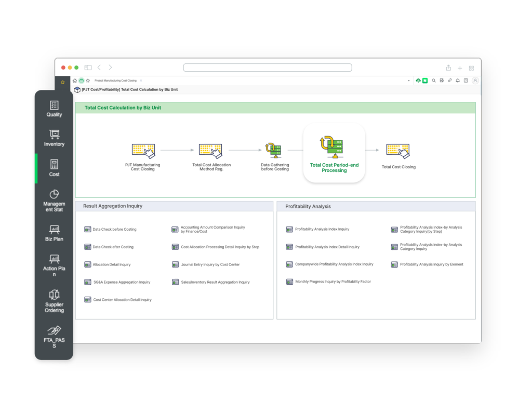The width and height of the screenshot is (532, 399).
Task: Open the Quality module in sidebar
Action: tap(54, 109)
